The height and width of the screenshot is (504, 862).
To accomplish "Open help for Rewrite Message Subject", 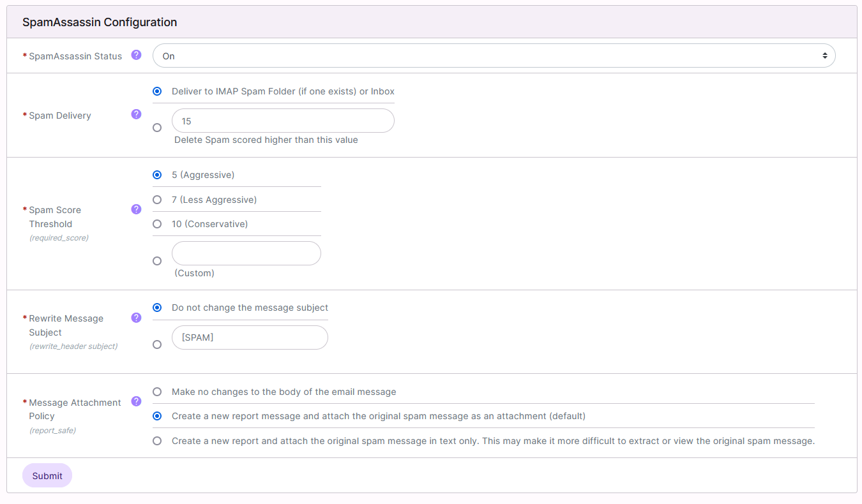I will coord(136,317).
